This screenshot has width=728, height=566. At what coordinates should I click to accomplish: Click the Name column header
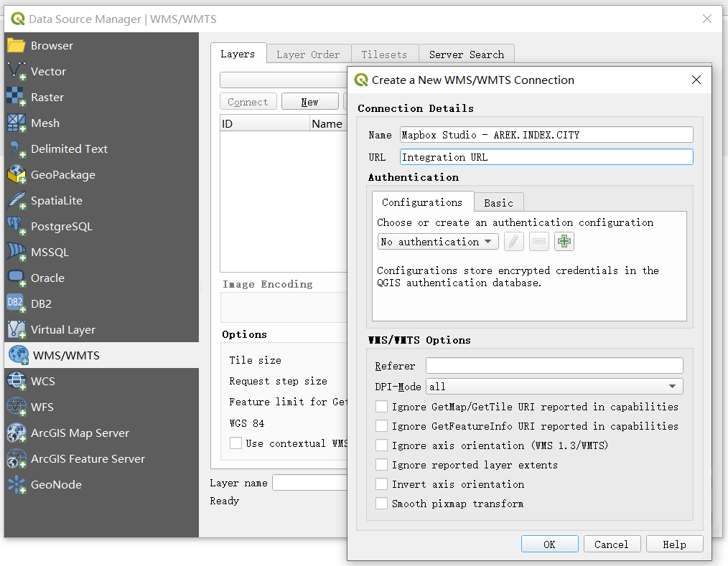tap(329, 124)
